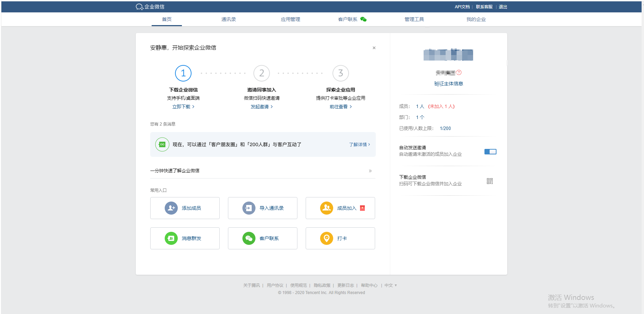Close the getting-started guide panel
Viewport: 644px width, 314px height.
(374, 48)
